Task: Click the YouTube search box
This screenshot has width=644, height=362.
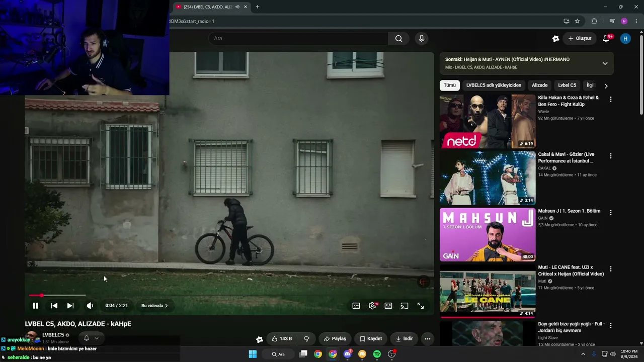Action: [298, 38]
